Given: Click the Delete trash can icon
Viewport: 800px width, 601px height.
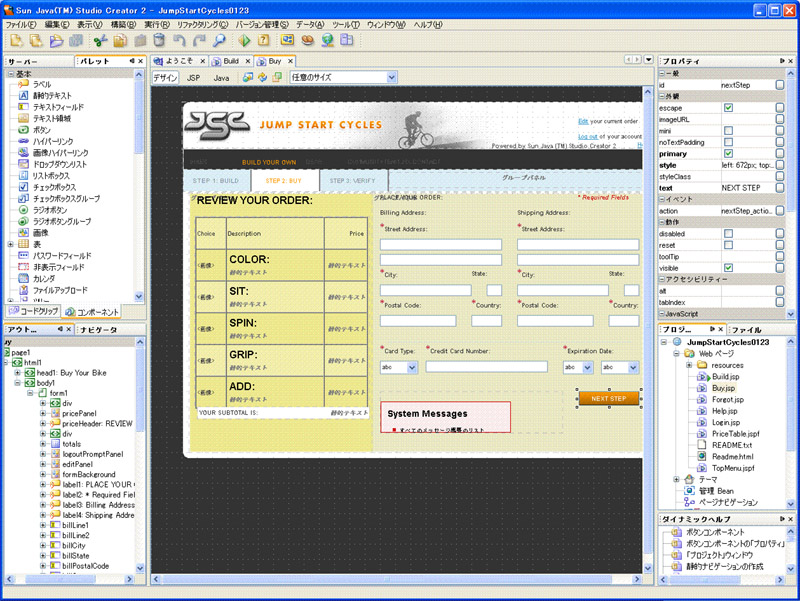Looking at the screenshot, I should [x=159, y=41].
